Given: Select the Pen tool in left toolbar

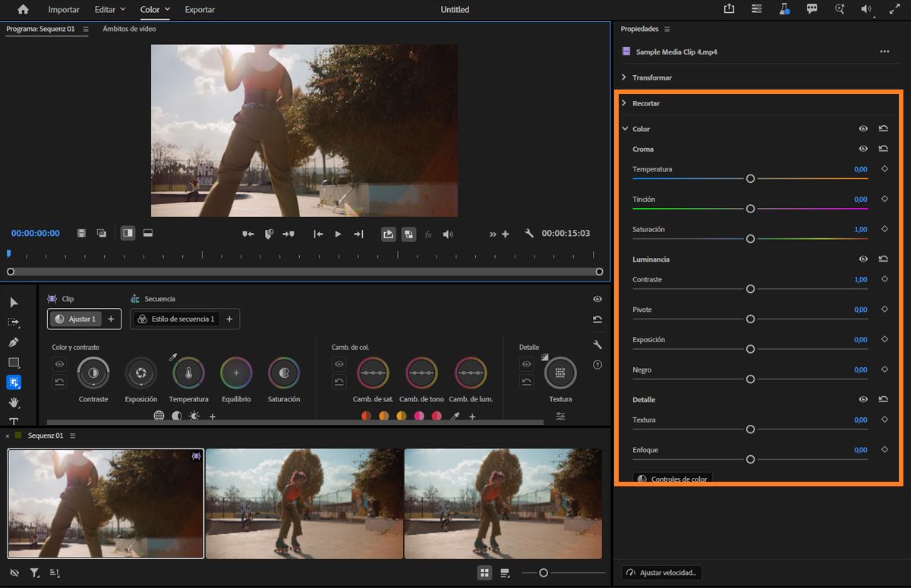Looking at the screenshot, I should pos(14,343).
